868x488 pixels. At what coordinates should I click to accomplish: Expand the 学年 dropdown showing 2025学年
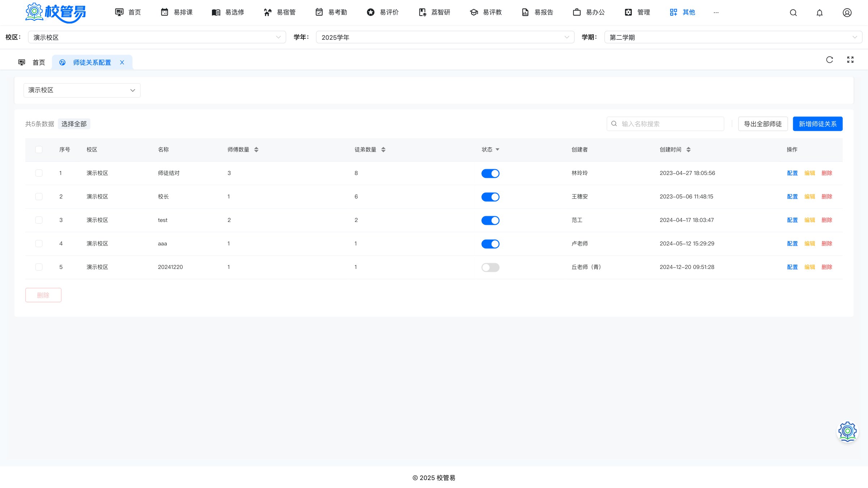pos(445,37)
